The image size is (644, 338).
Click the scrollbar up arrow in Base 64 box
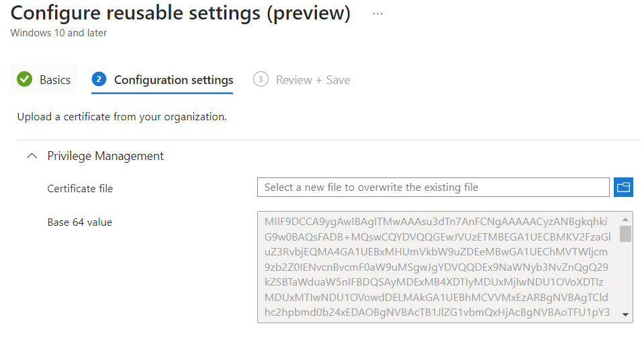(625, 220)
